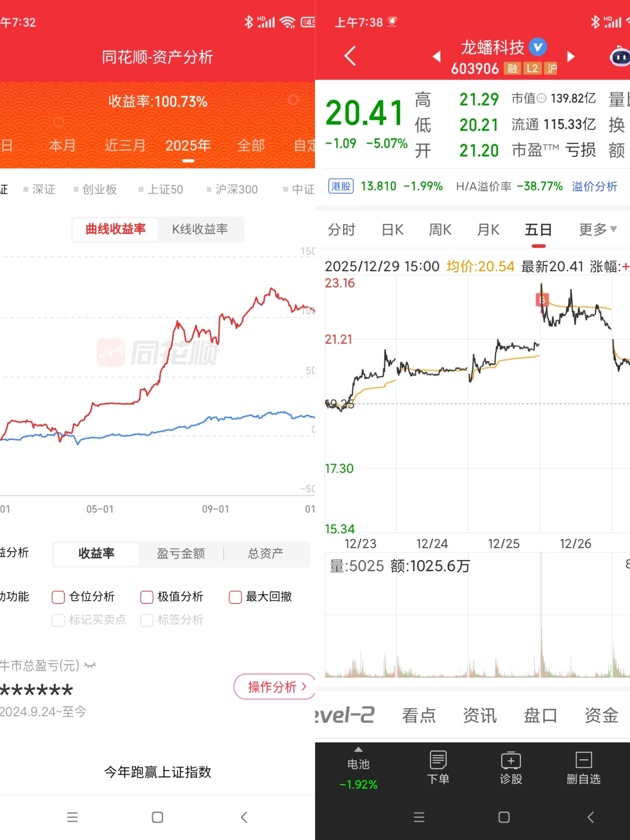Tap Android home button in right screen
630x840 pixels.
[504, 817]
